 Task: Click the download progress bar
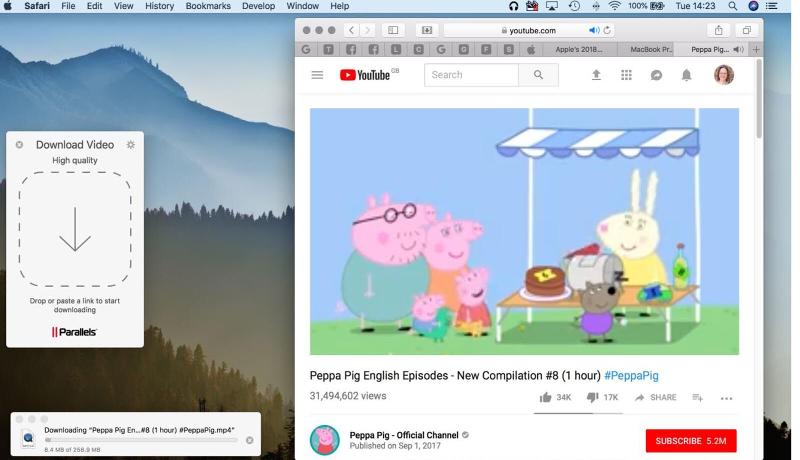(141, 440)
